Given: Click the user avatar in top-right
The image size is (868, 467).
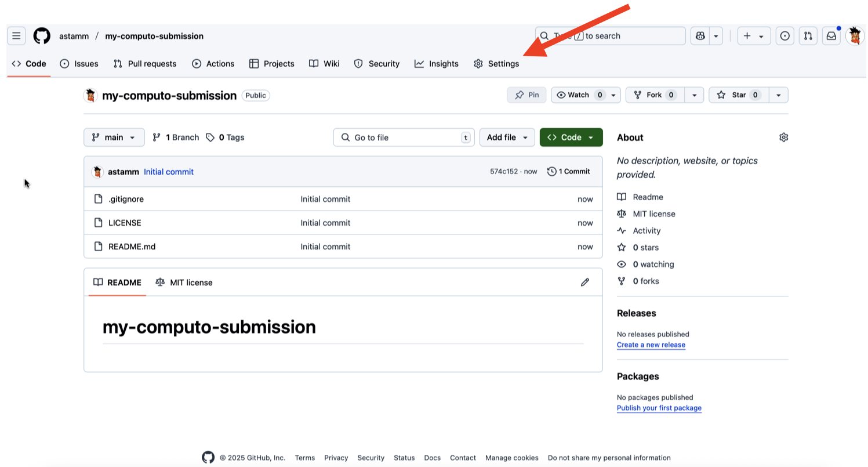Looking at the screenshot, I should tap(855, 36).
